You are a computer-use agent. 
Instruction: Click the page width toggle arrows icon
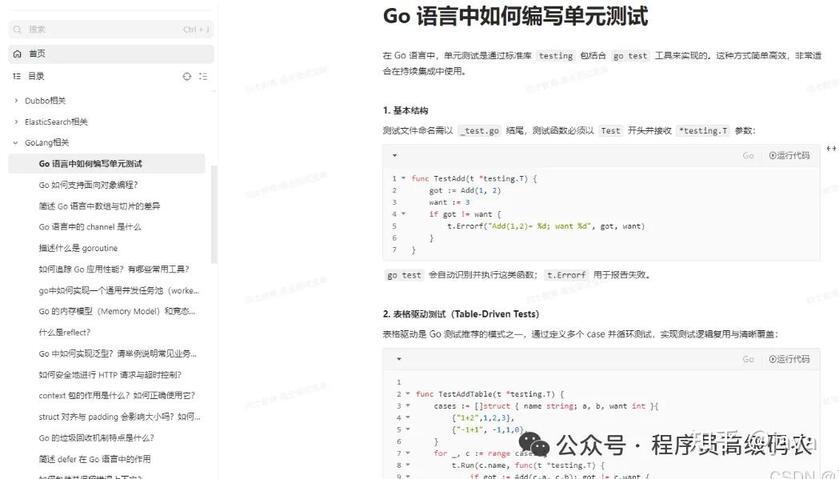coord(831,149)
